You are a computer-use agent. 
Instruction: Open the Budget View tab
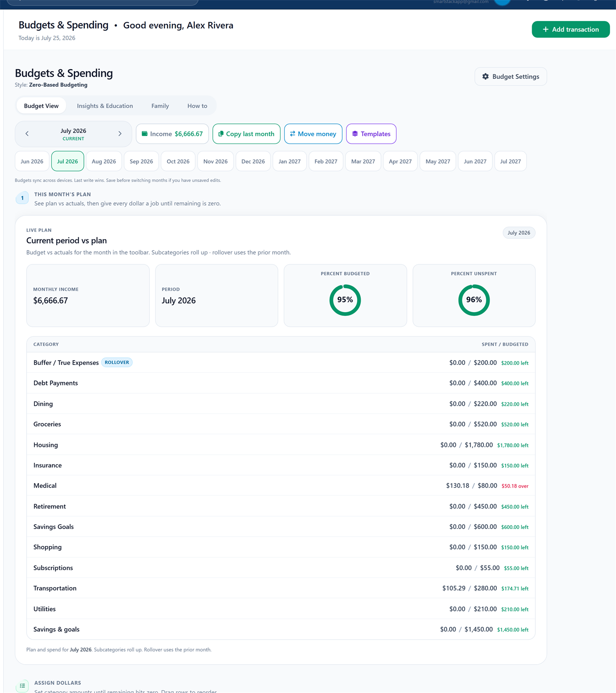coord(41,106)
